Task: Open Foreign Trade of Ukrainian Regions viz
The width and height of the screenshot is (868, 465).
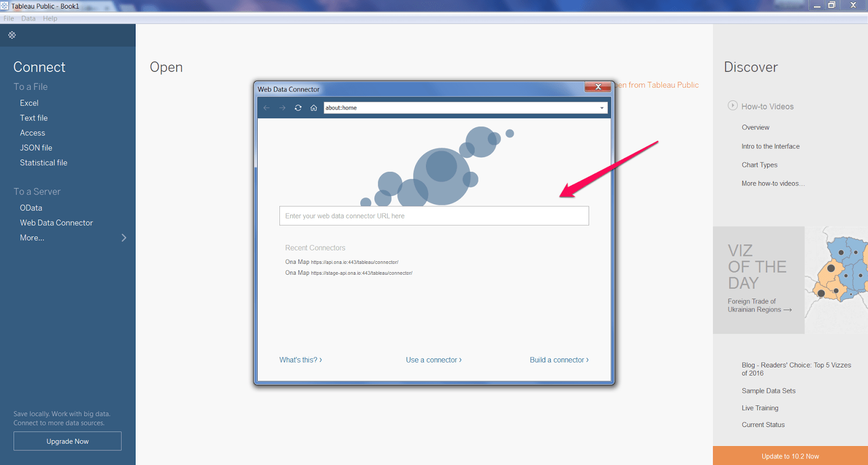Action: (x=759, y=306)
